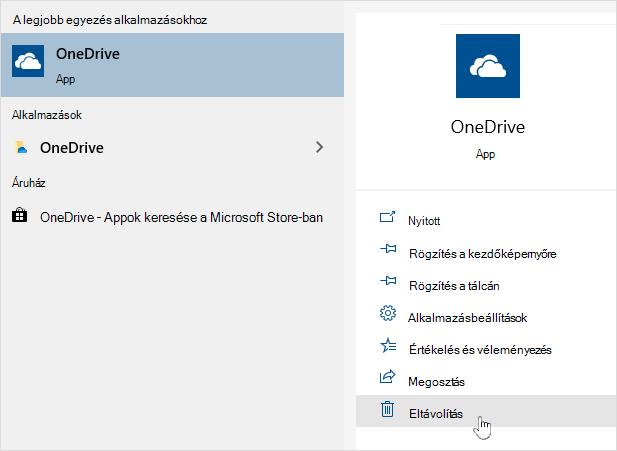Click the large OneDrive tile in details pane
Screen dimensions: 617x451
[488, 66]
